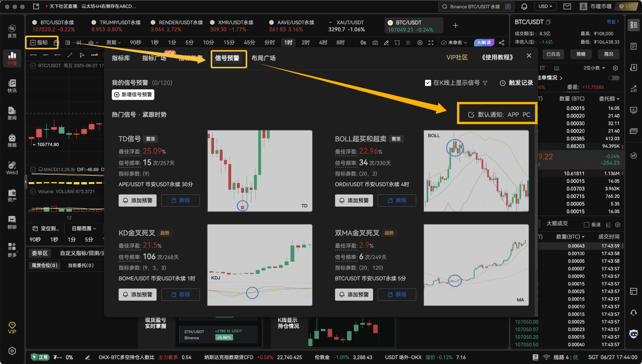
Task: Click the screenshot camera icon in chart toolbar
Action: click(375, 42)
